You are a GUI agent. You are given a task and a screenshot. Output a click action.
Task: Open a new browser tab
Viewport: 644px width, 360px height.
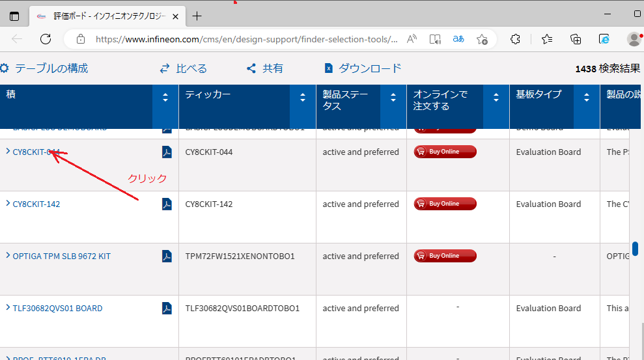coord(197,16)
